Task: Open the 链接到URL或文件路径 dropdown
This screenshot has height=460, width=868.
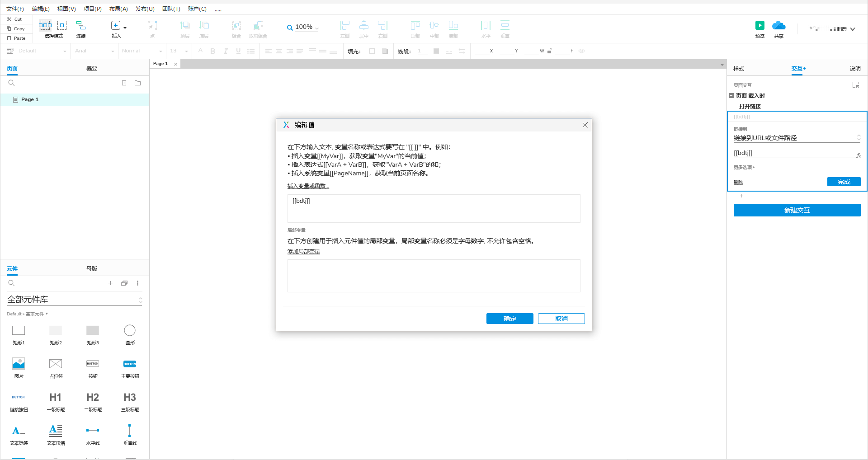Action: (x=797, y=138)
